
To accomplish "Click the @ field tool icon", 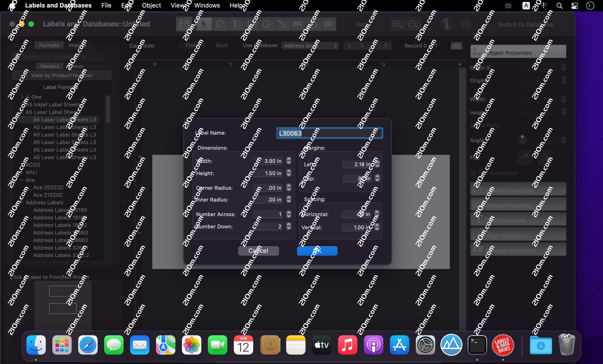I will (x=328, y=24).
